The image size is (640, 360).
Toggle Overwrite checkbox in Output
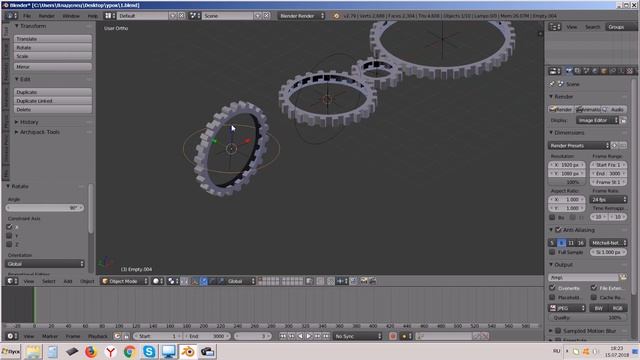tap(552, 288)
